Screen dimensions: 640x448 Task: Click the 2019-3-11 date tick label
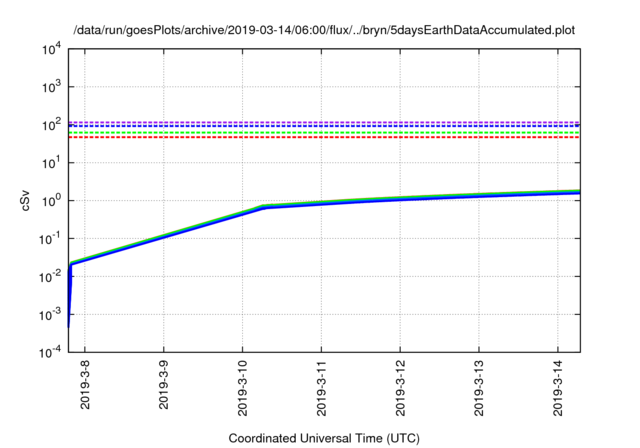coord(321,388)
